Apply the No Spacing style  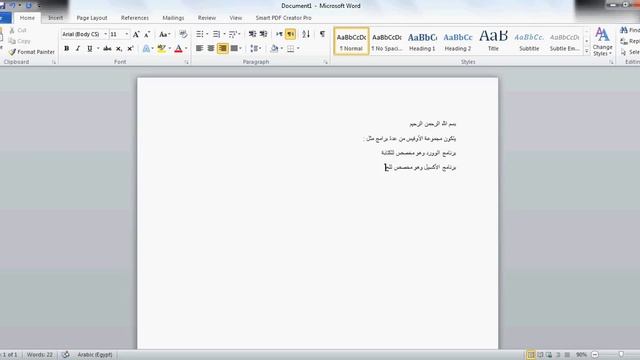click(x=387, y=41)
